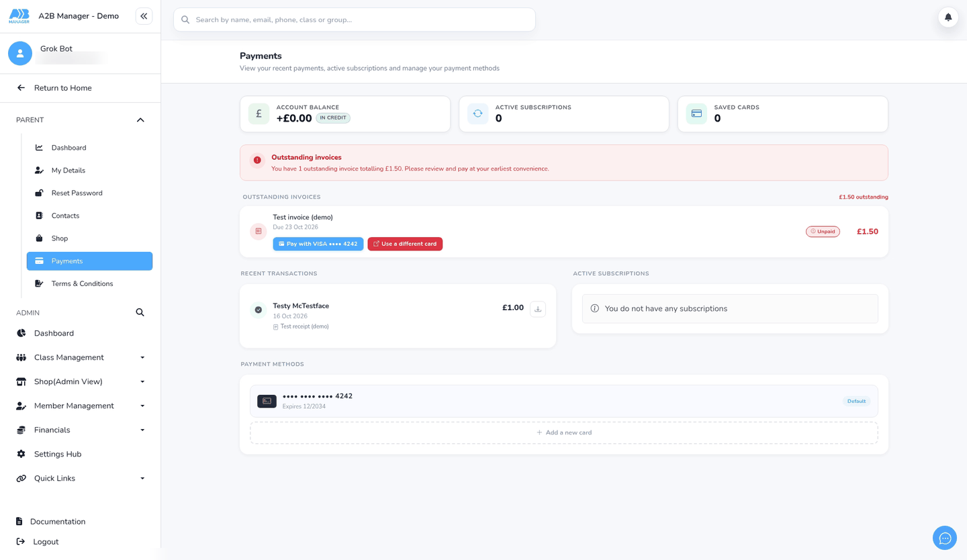
Task: Expand the Financials menu arrow
Action: tap(142, 430)
